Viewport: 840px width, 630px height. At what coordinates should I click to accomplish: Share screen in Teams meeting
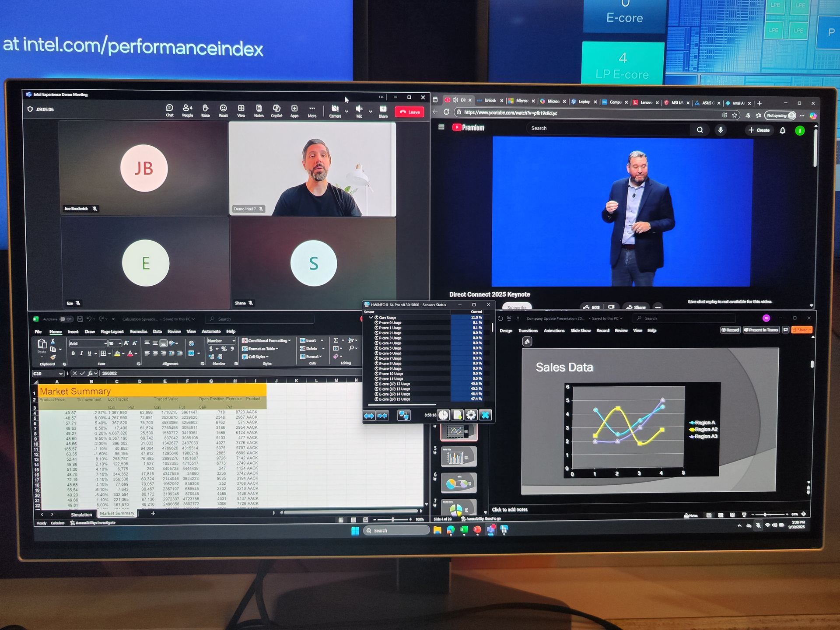coord(383,111)
